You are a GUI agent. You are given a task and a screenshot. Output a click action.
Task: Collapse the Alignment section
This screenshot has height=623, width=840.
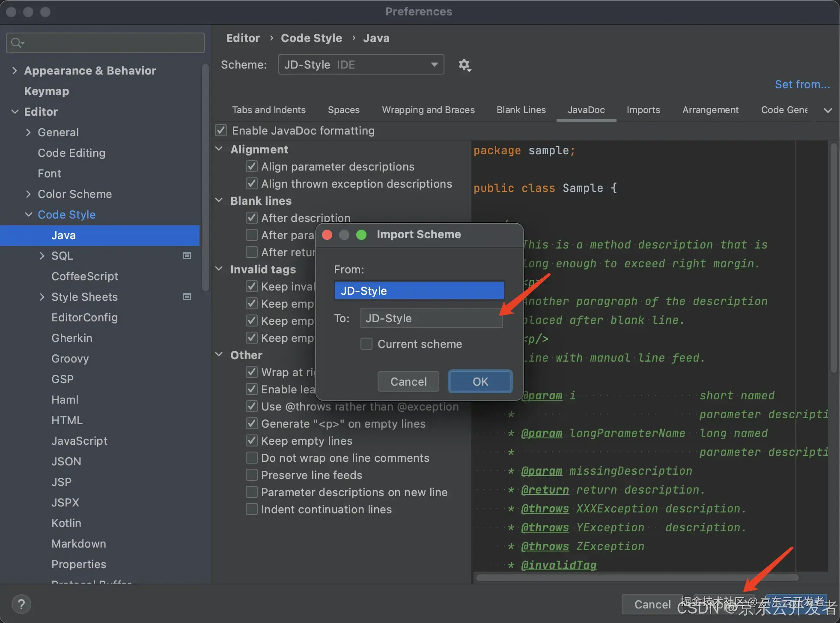point(219,149)
